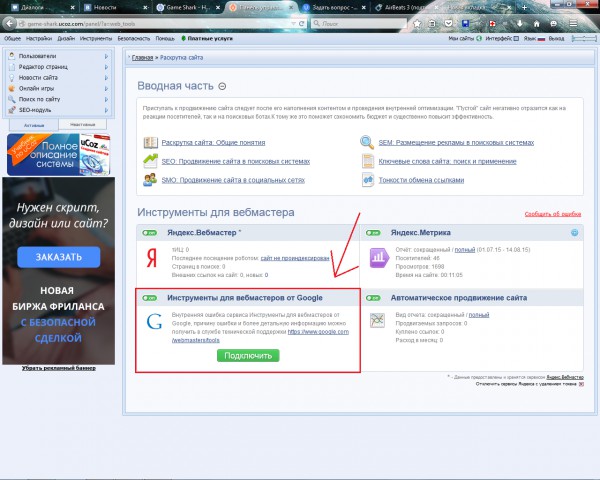Switch to the Активные modules tab
This screenshot has height=480, width=600.
34,125
